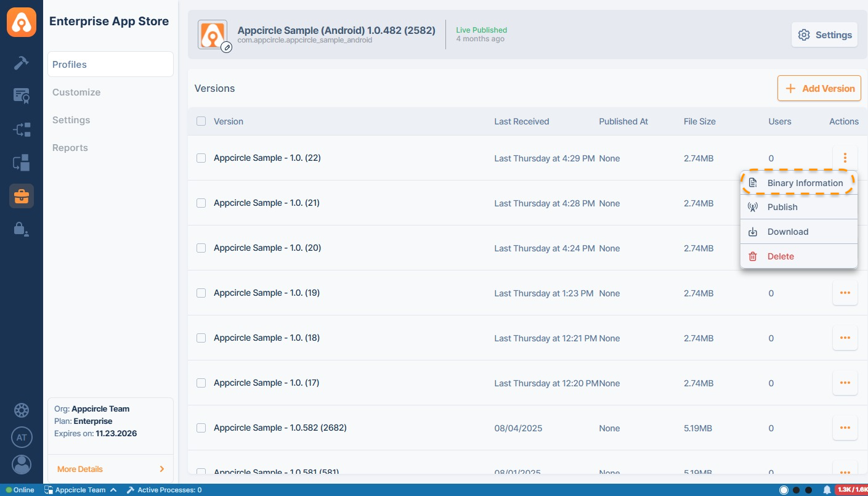Screen dimensions: 868x496
Task: Open actions menu for version 1.0. (19)
Action: [845, 293]
